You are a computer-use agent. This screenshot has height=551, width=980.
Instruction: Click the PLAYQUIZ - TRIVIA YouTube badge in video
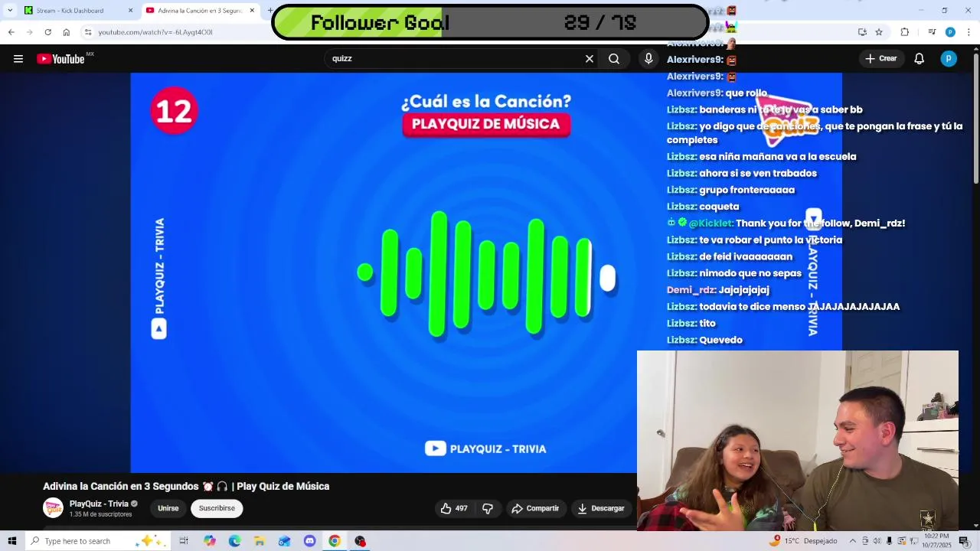pos(485,449)
